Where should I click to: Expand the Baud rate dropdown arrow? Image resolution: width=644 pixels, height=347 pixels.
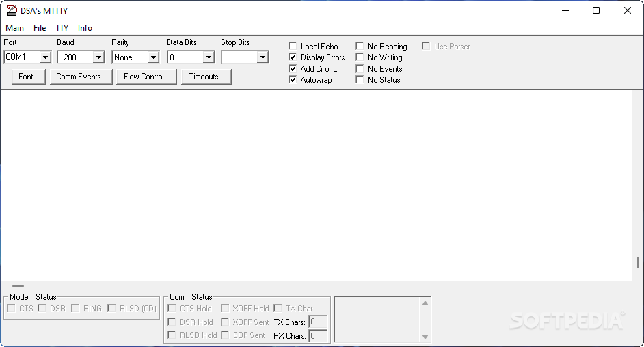coord(98,57)
